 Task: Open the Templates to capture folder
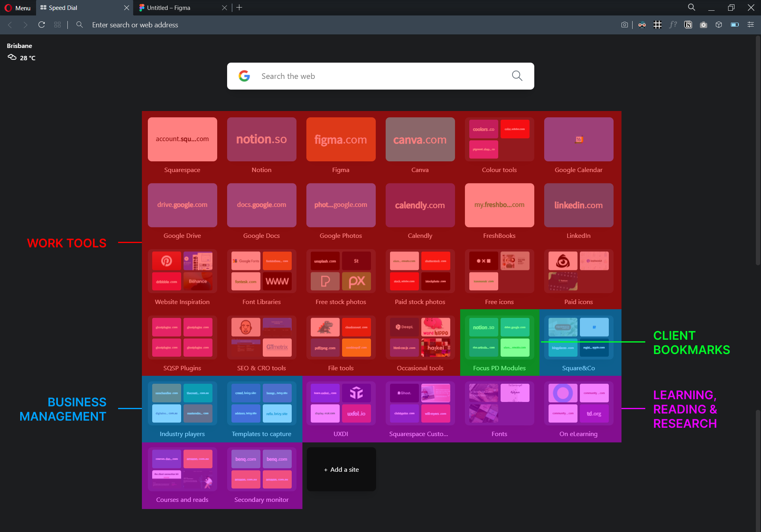(262, 403)
